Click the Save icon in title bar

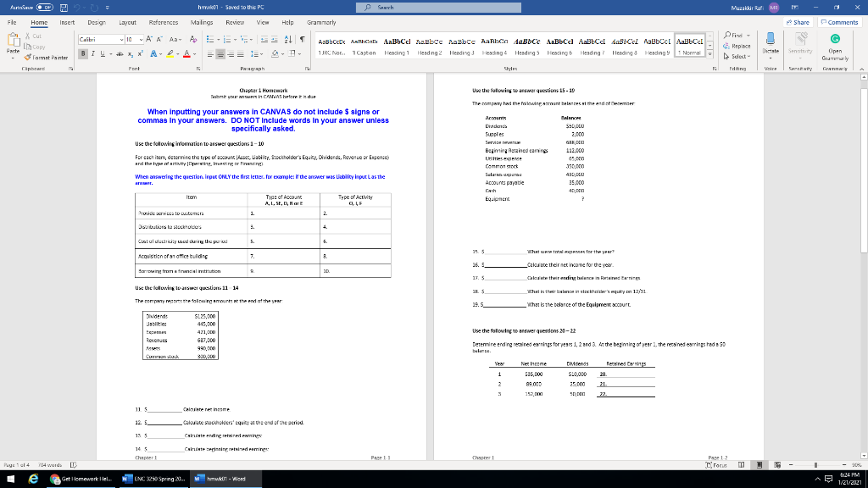click(x=64, y=7)
